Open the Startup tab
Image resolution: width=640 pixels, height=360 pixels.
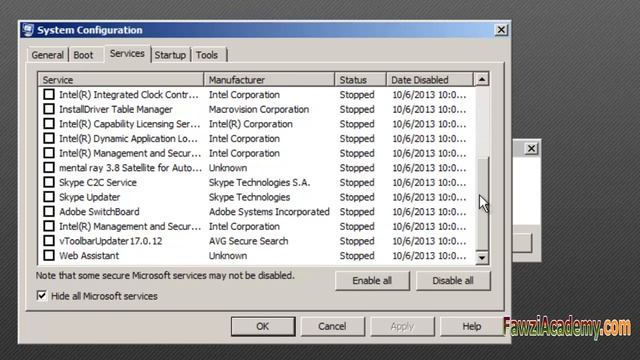(170, 55)
